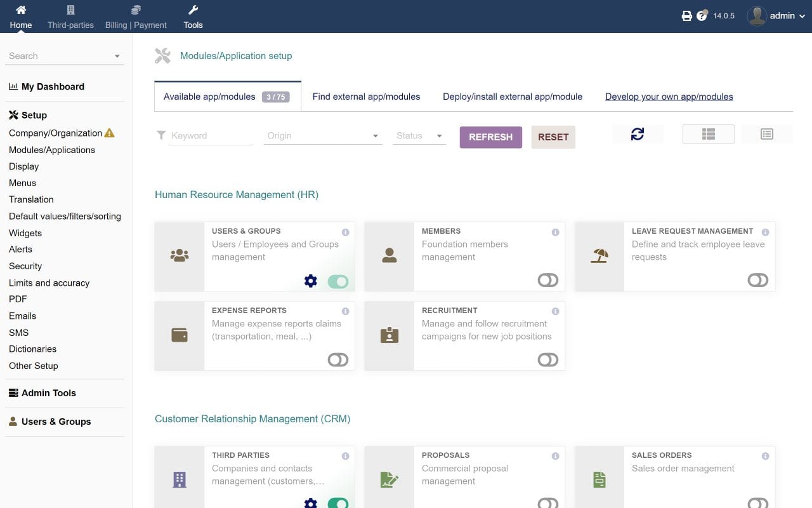The image size is (812, 508).
Task: Switch to Find external app/modules tab
Action: (x=366, y=97)
